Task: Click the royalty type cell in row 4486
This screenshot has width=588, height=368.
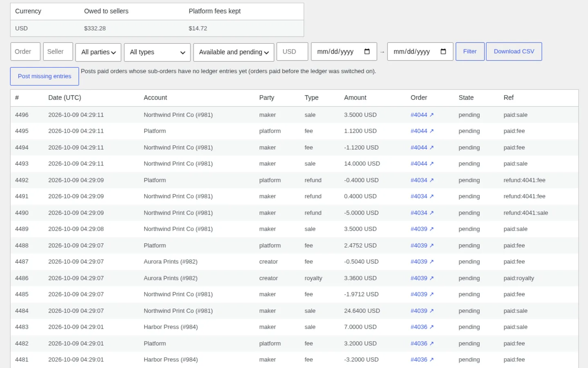Action: click(x=313, y=278)
